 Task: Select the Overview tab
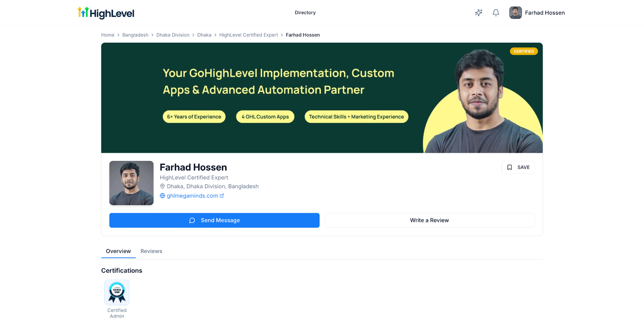[118, 251]
